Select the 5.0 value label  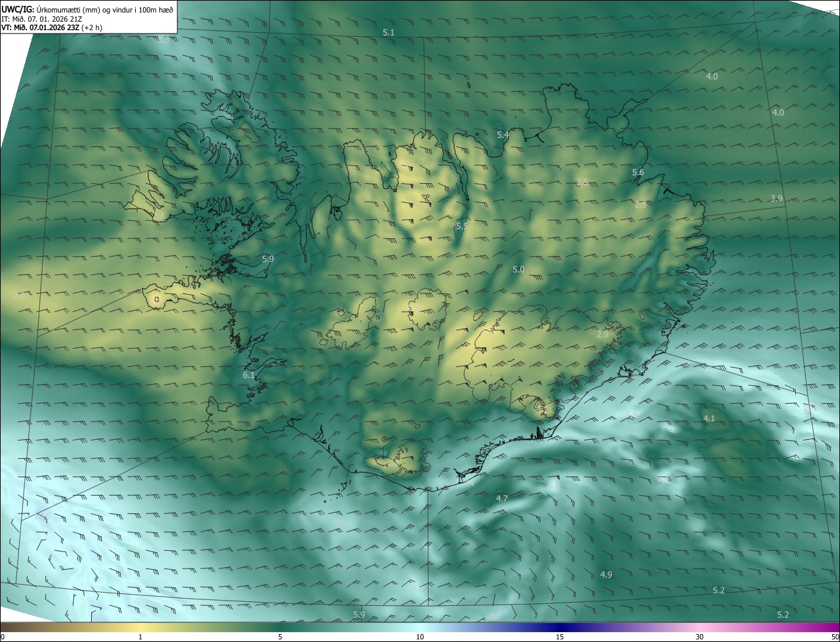[518, 270]
